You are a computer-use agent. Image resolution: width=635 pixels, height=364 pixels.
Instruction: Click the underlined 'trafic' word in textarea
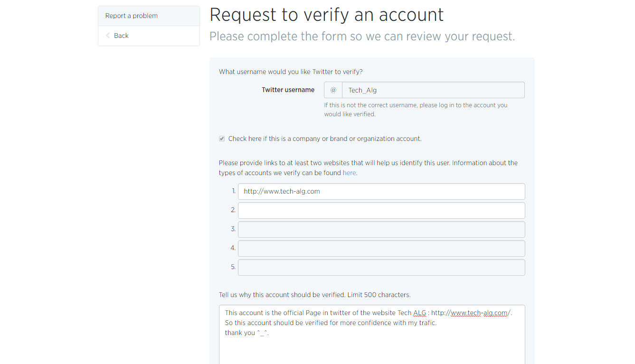[x=426, y=323]
